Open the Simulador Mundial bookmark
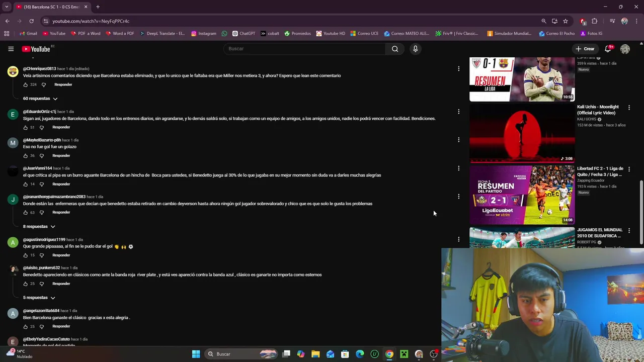 pos(509,34)
